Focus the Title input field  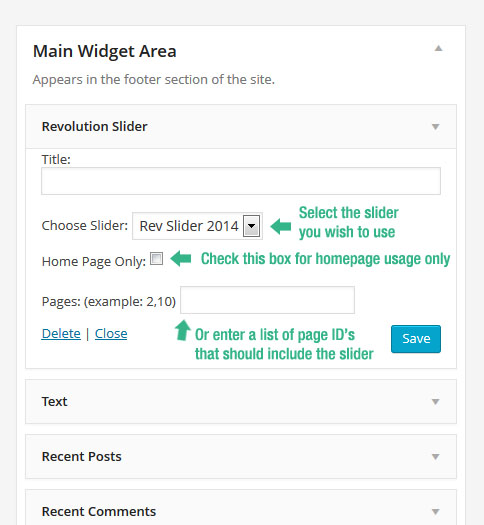point(241,181)
